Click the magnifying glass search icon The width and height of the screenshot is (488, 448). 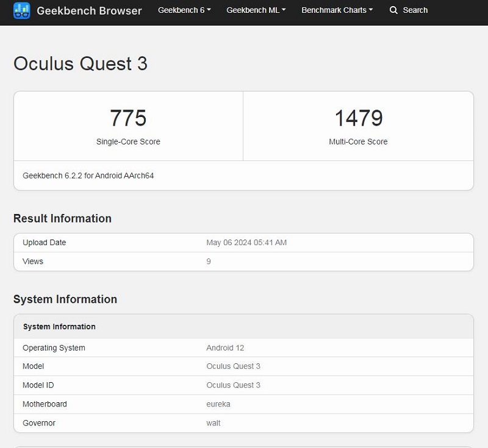tap(393, 10)
